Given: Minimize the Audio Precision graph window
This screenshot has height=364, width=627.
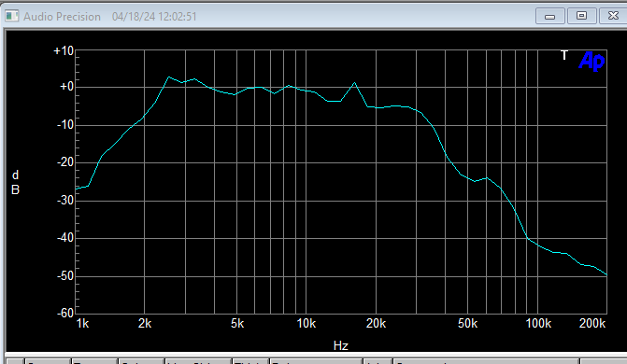Looking at the screenshot, I should [x=550, y=17].
